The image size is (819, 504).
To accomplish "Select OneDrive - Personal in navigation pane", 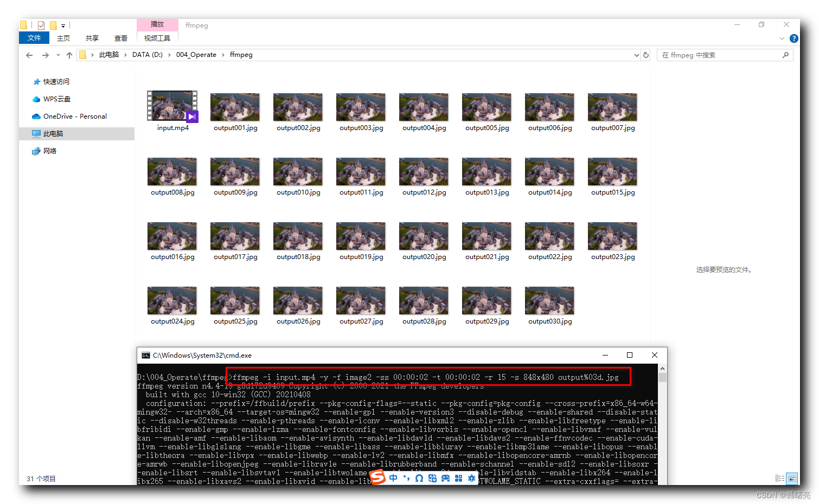I will (x=75, y=117).
